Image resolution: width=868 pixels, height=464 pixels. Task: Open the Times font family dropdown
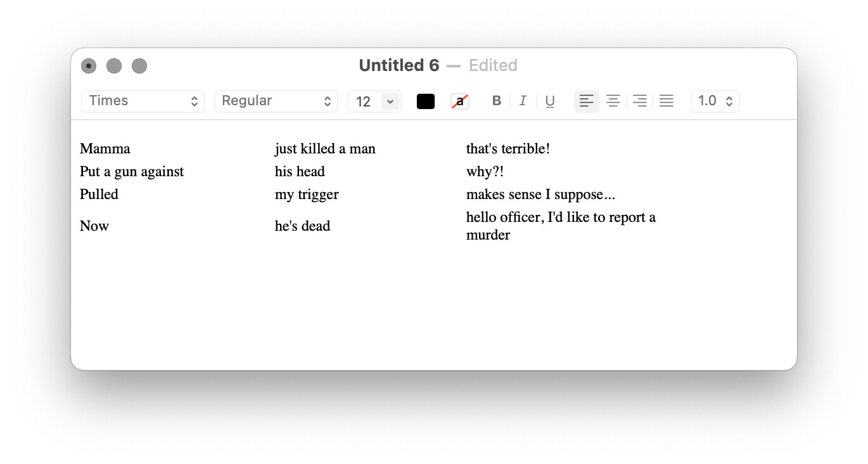(x=143, y=101)
